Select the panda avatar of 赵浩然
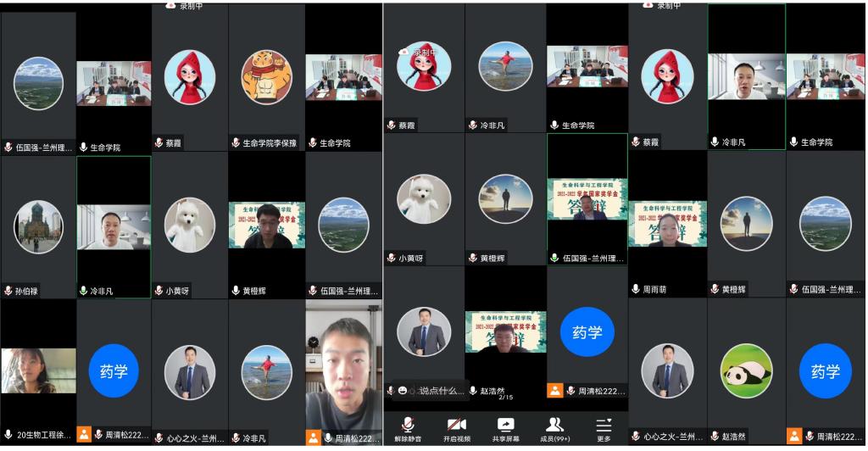The width and height of the screenshot is (868, 451). pyautogui.click(x=746, y=370)
